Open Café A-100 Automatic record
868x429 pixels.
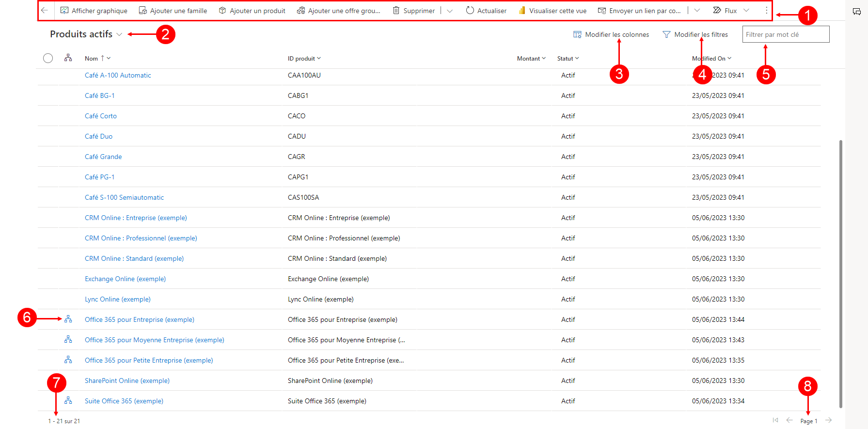click(118, 75)
